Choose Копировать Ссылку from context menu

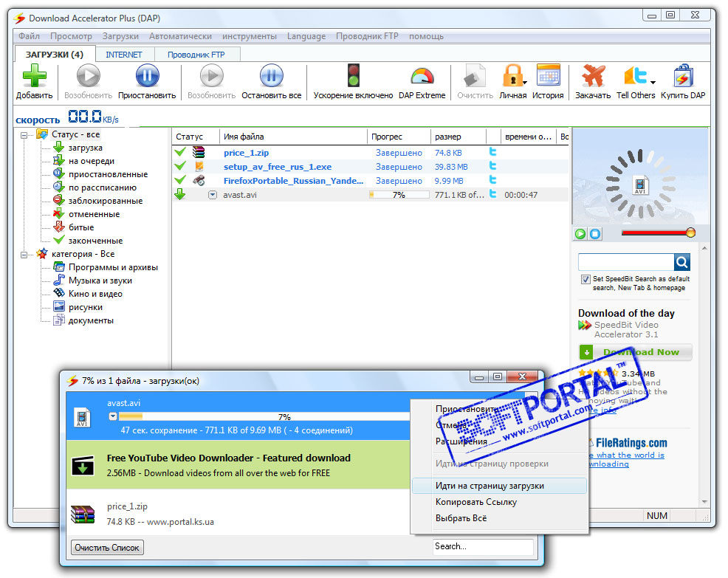click(500, 502)
